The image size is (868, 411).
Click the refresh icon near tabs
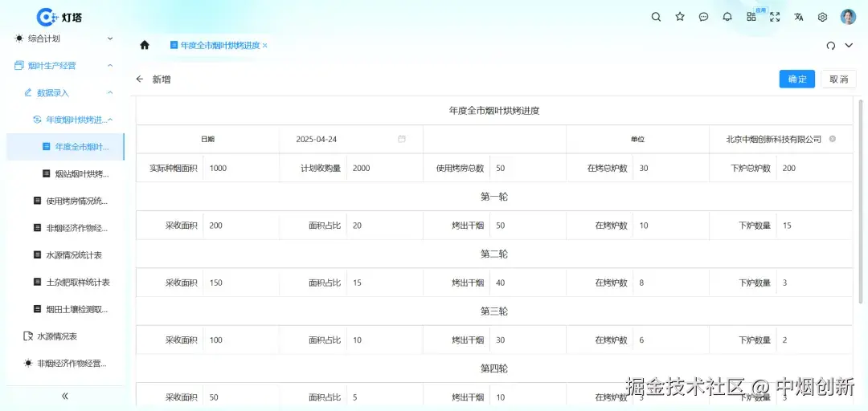tap(830, 46)
